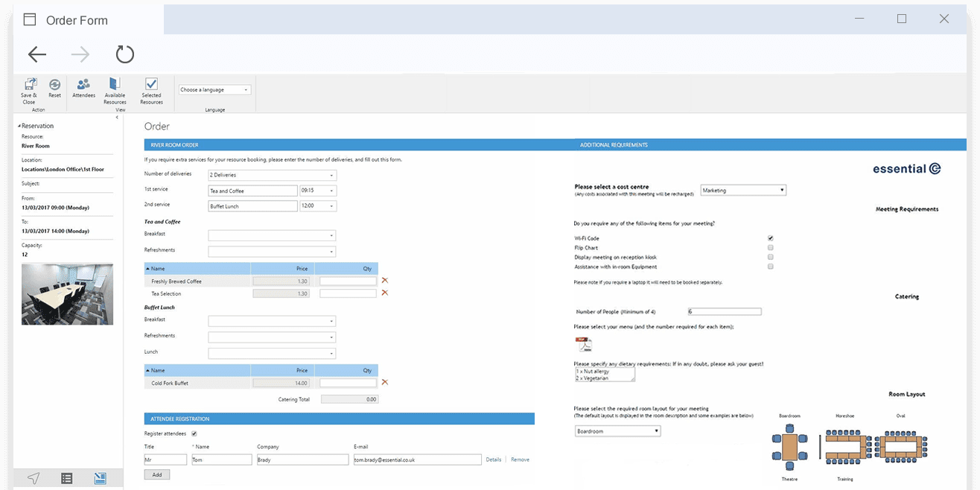Open the Number of deliveries dropdown
This screenshot has height=490, width=980.
(x=272, y=175)
